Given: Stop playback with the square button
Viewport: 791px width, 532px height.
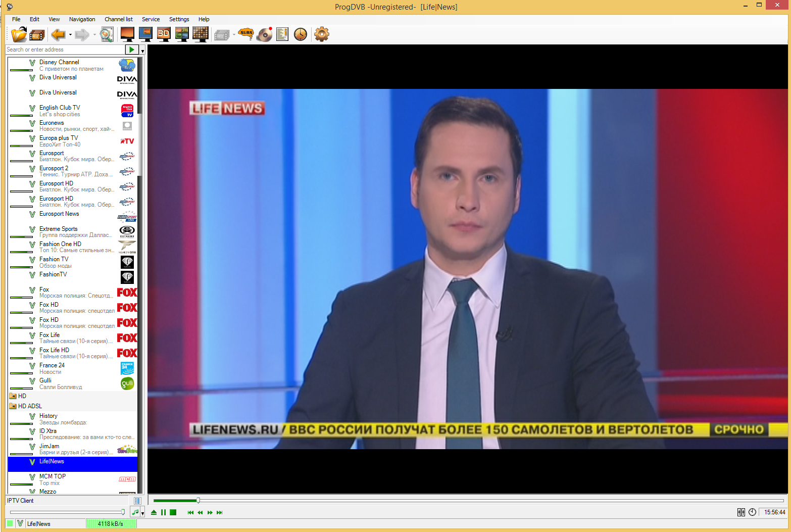Looking at the screenshot, I should coord(173,512).
